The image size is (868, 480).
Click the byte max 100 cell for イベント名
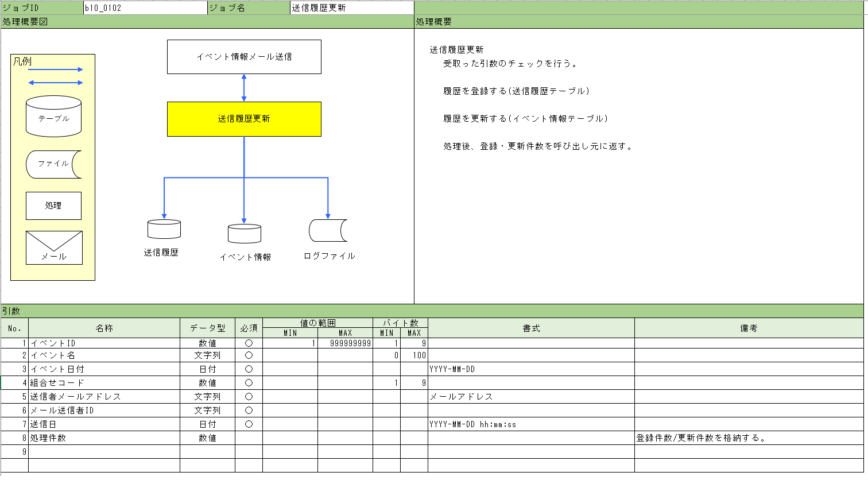(x=414, y=355)
